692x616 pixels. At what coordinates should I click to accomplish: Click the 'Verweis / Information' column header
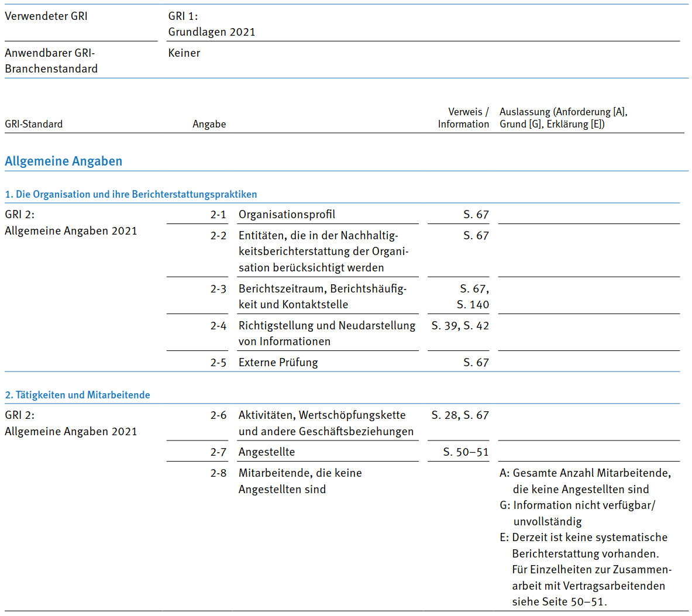(463, 118)
